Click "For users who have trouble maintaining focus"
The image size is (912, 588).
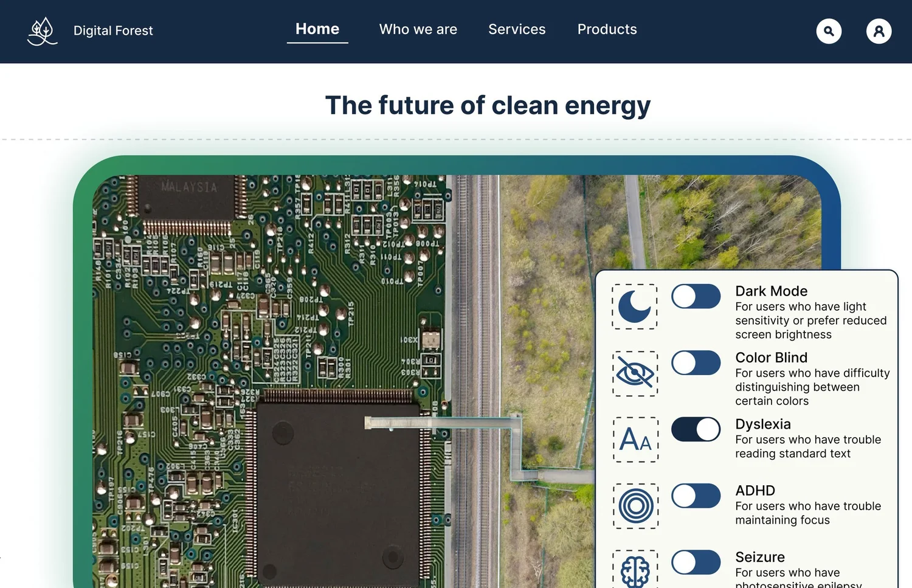point(808,513)
